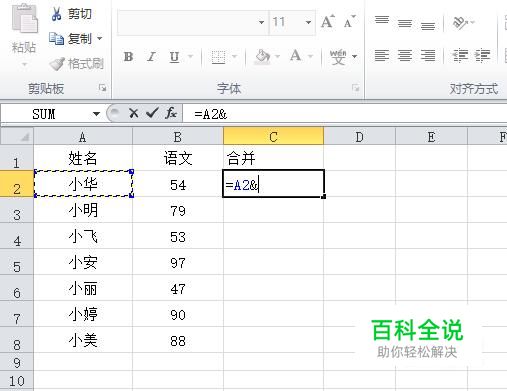Screen dimensions: 507x391
Task: Toggle italic formatting
Action: 151,57
